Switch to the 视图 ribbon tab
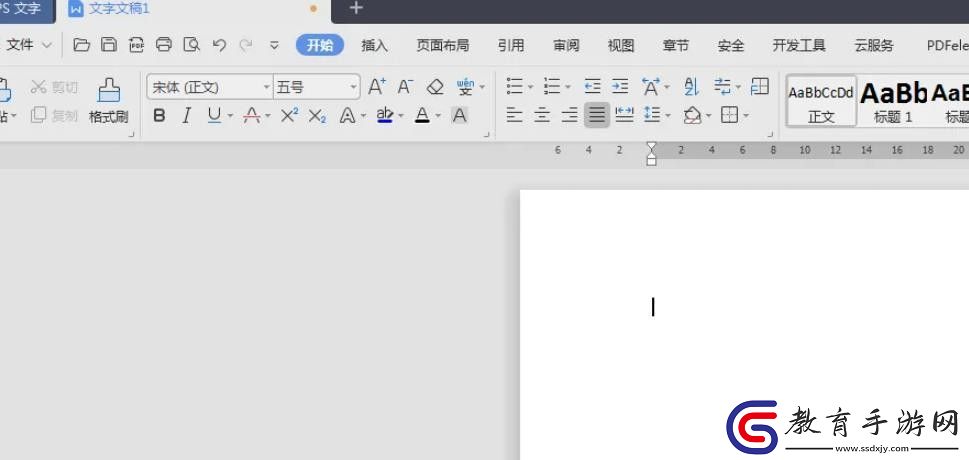 (x=621, y=45)
